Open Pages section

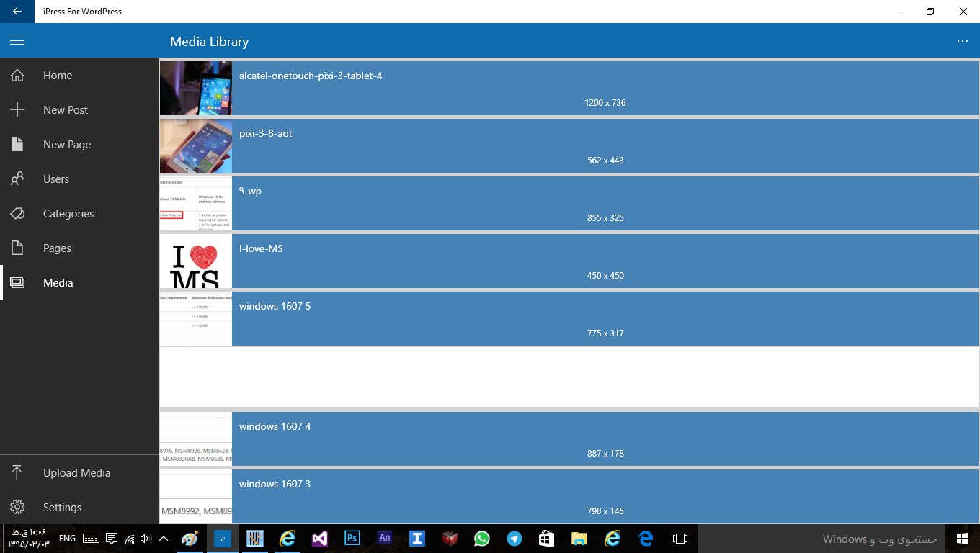tap(57, 248)
